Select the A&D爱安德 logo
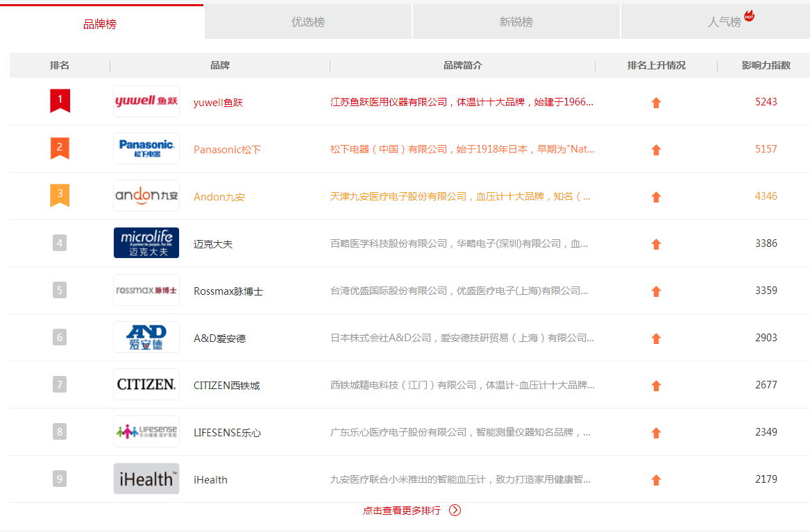This screenshot has height=532, width=810. [x=146, y=337]
